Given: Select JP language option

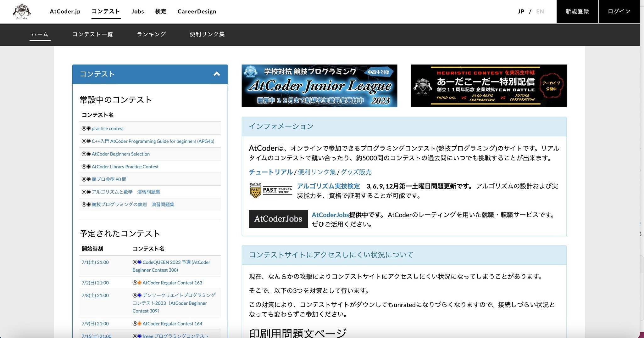Looking at the screenshot, I should (x=521, y=12).
